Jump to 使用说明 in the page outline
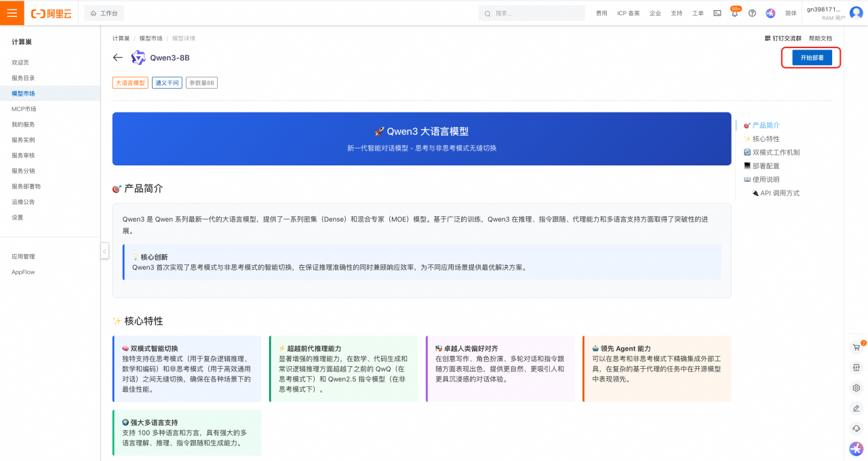The width and height of the screenshot is (868, 461). 762,180
